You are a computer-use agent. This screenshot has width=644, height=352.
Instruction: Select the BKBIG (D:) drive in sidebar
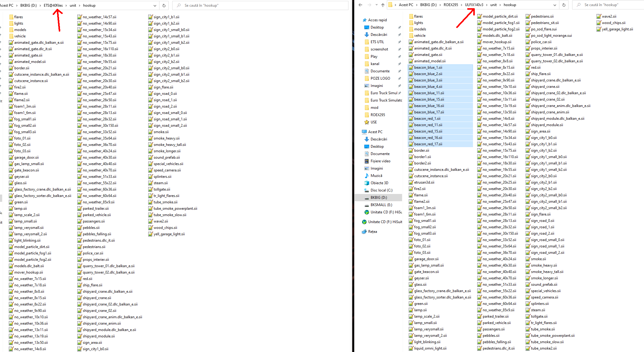click(379, 198)
